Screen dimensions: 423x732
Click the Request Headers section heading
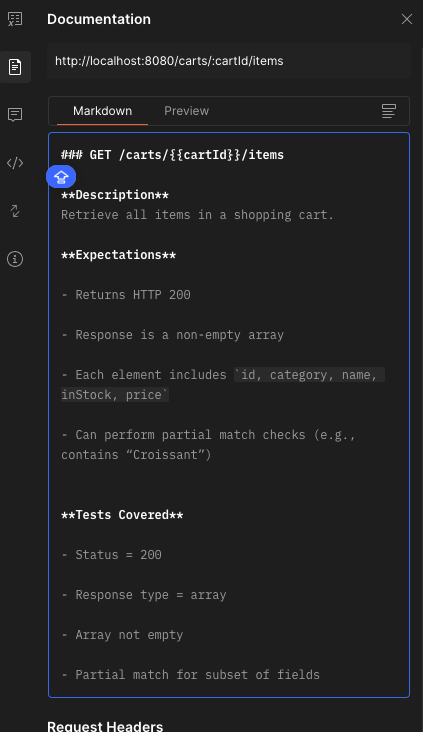[105, 726]
